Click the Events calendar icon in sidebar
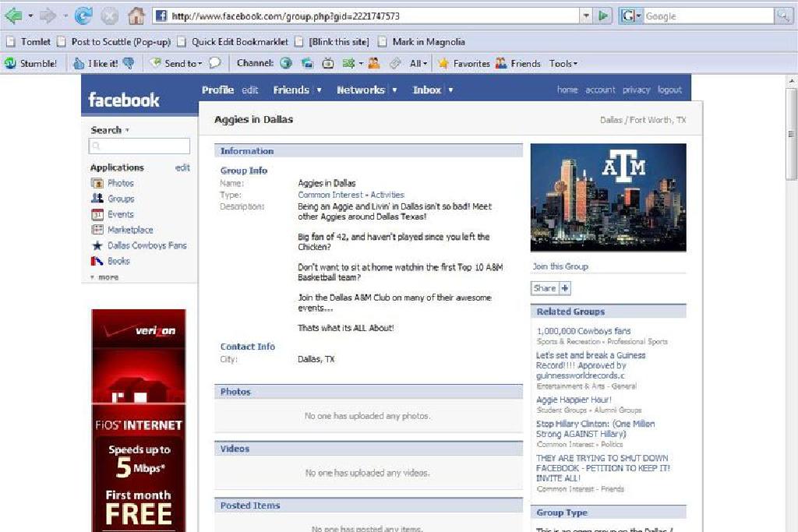This screenshot has height=532, width=798. click(97, 214)
